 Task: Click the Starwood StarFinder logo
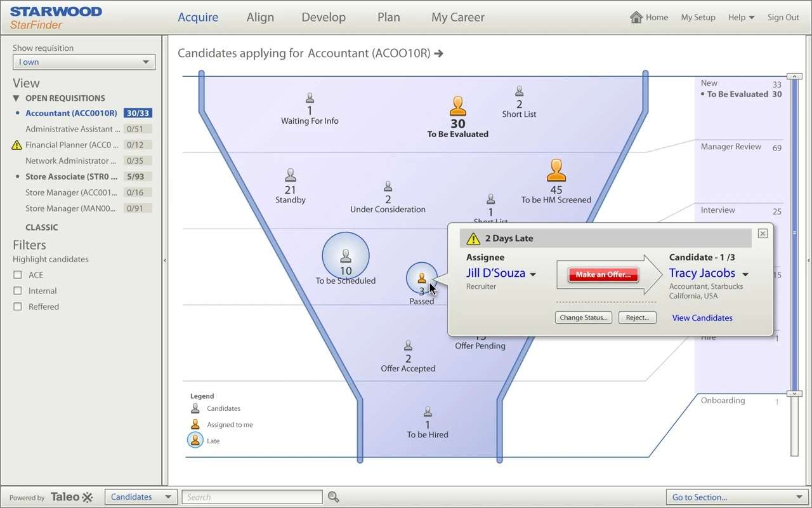point(56,18)
